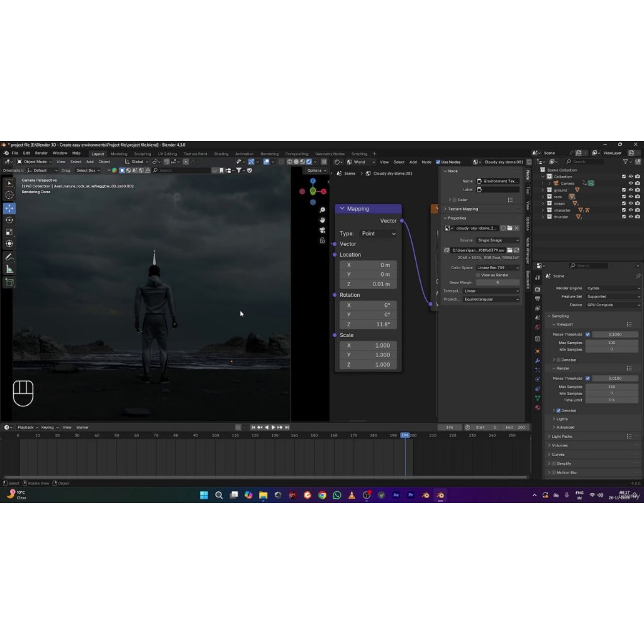Image resolution: width=644 pixels, height=644 pixels.
Task: Open the Mapping Type Point dropdown
Action: (378, 234)
